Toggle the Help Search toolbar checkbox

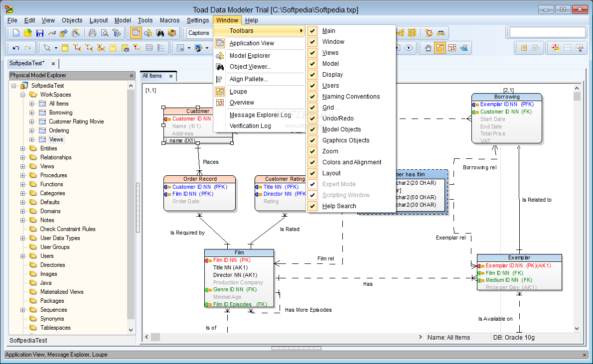point(312,206)
